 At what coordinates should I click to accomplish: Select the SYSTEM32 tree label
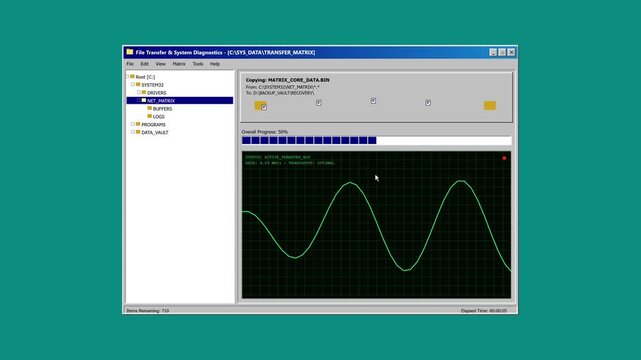click(x=152, y=85)
